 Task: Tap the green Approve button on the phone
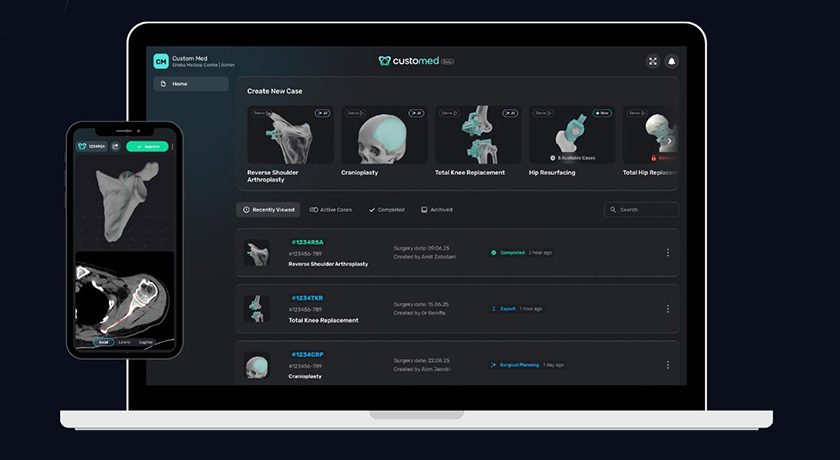pyautogui.click(x=147, y=146)
